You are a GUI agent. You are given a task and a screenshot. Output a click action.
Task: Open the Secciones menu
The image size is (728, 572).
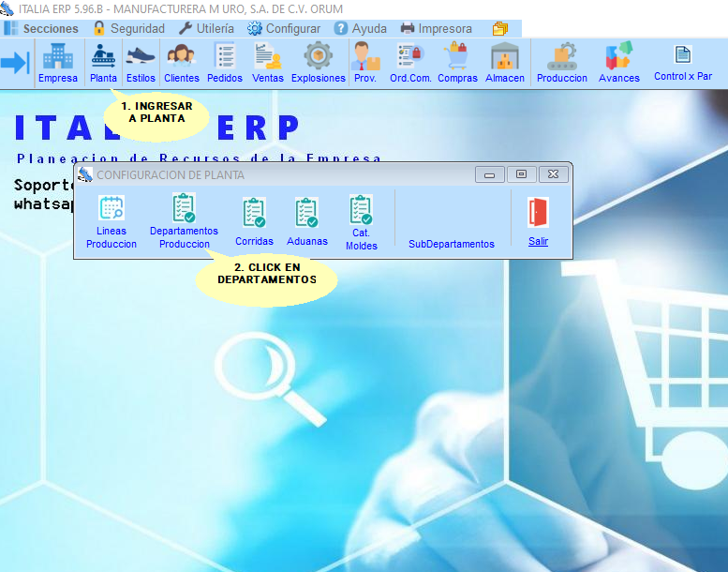click(x=41, y=29)
